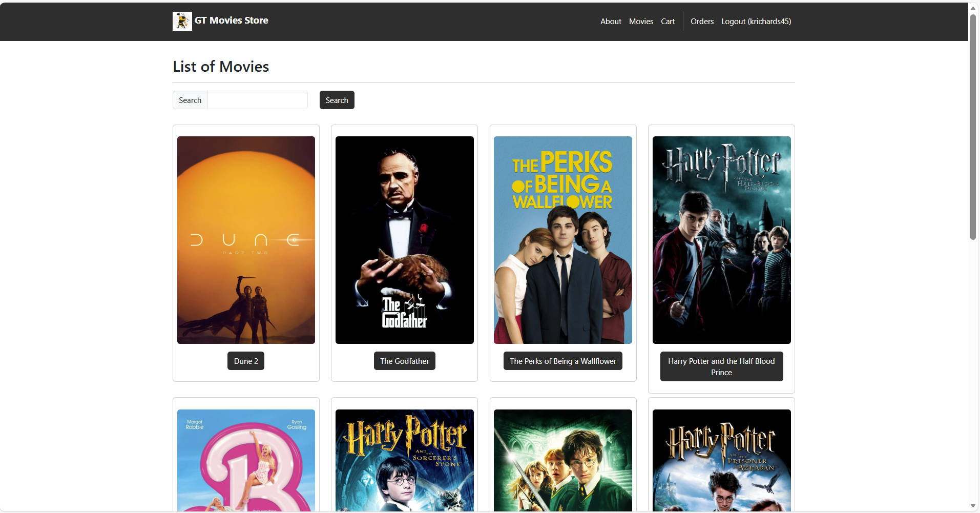Focus the movie search input field
This screenshot has height=513, width=980.
point(258,100)
